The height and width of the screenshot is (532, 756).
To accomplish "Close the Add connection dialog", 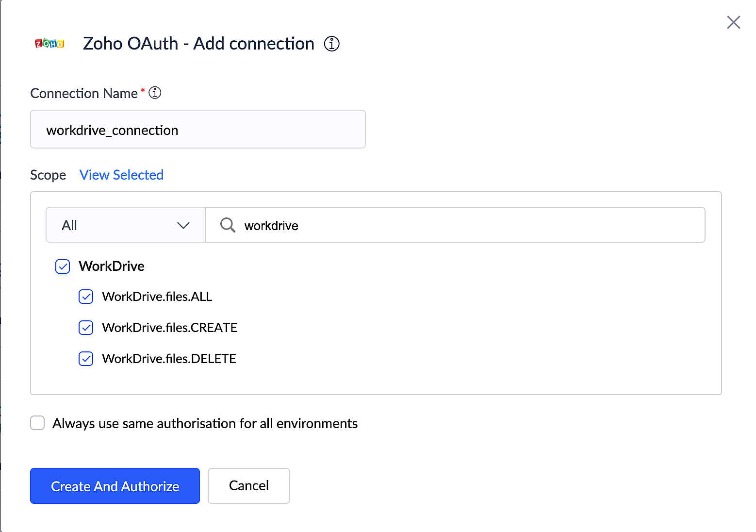I will click(x=733, y=22).
